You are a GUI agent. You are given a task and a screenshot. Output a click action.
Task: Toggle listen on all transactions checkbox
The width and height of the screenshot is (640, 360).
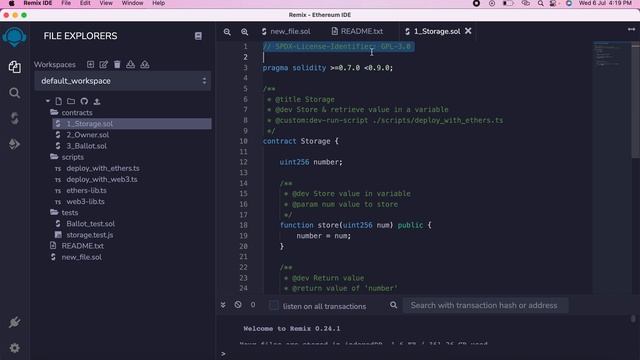[274, 305]
